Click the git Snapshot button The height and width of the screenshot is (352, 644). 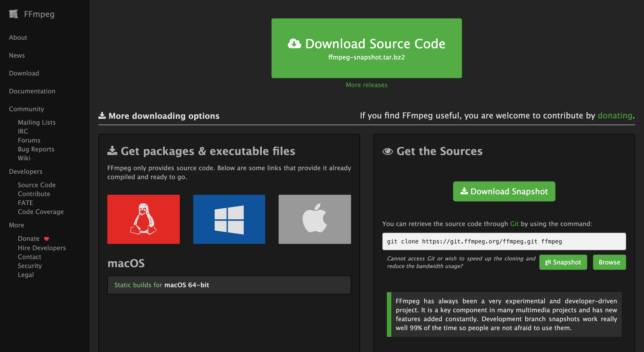(x=563, y=262)
